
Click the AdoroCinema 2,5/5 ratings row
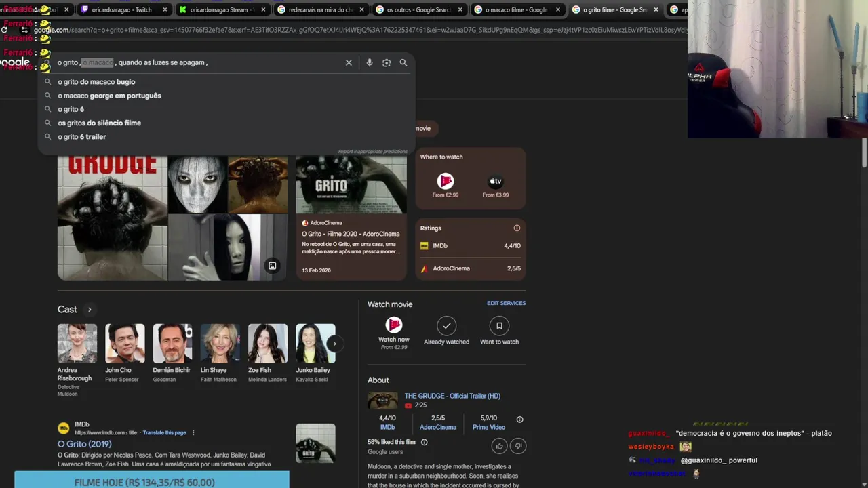click(471, 268)
